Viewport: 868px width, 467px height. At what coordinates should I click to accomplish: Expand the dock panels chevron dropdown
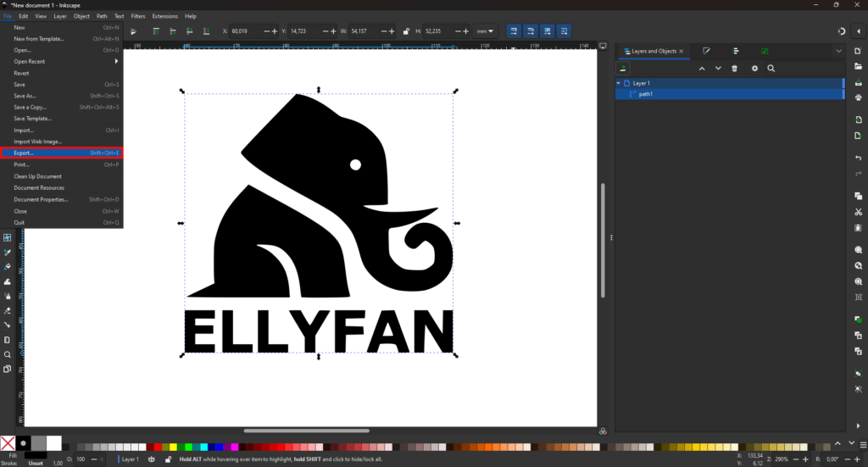pyautogui.click(x=839, y=51)
